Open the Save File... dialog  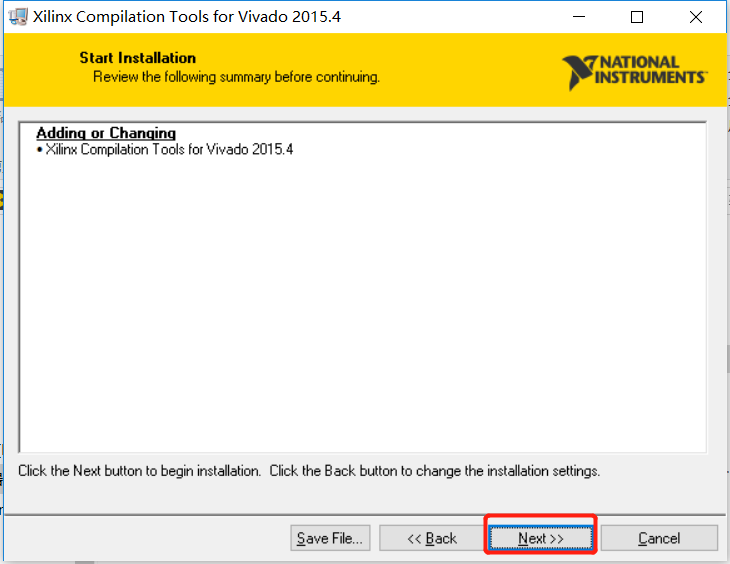point(330,538)
